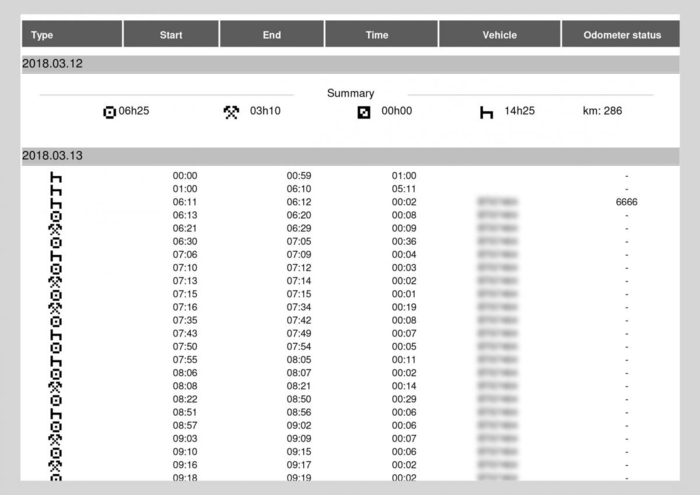Click the rest bed icon in Summary
The width and height of the screenshot is (700, 495).
click(x=486, y=112)
